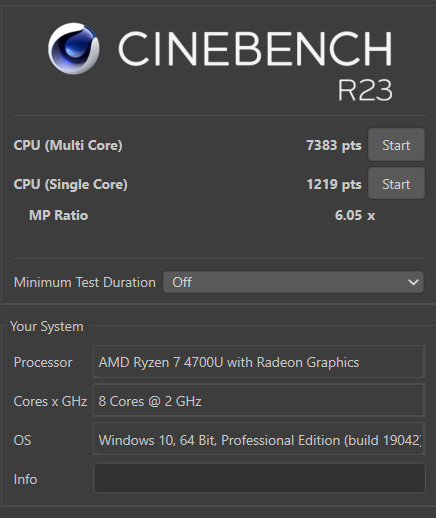Click the CPU (Single Core) label

coord(70,184)
